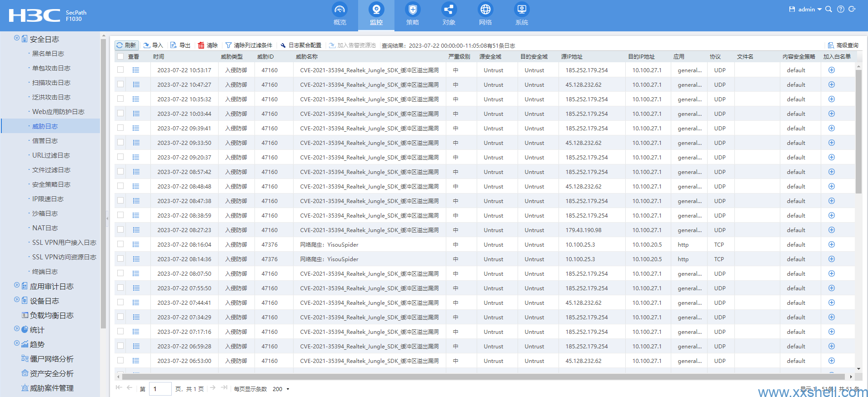This screenshot has height=397, width=868.
Task: Add 10:47:27 log entry to whitelist
Action: pos(831,84)
